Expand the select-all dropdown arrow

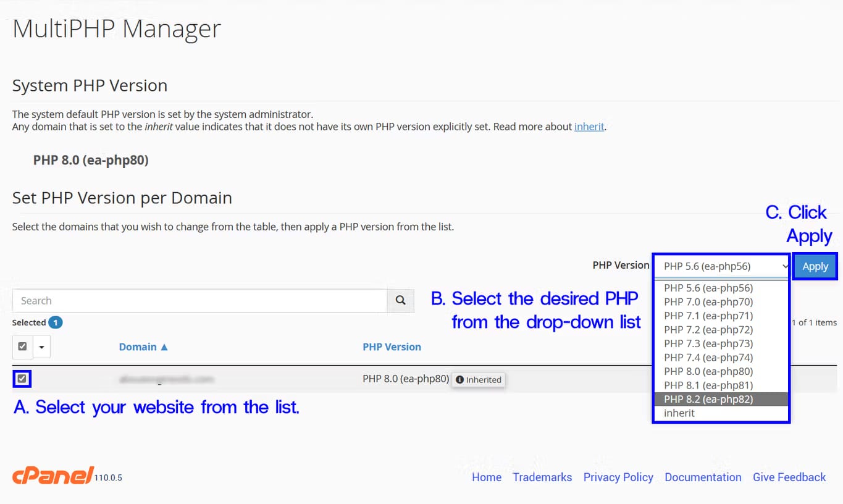tap(41, 346)
